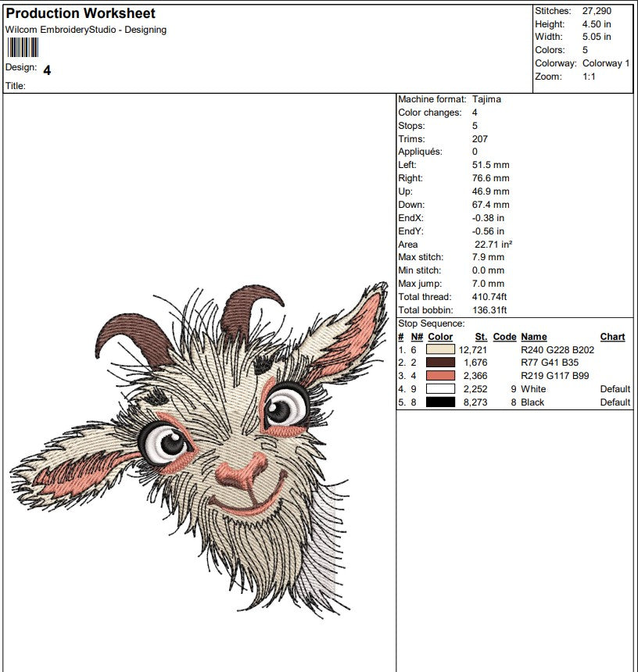Click the Area value 22.71 in²
Screen dimensions: 638x672
point(493,245)
